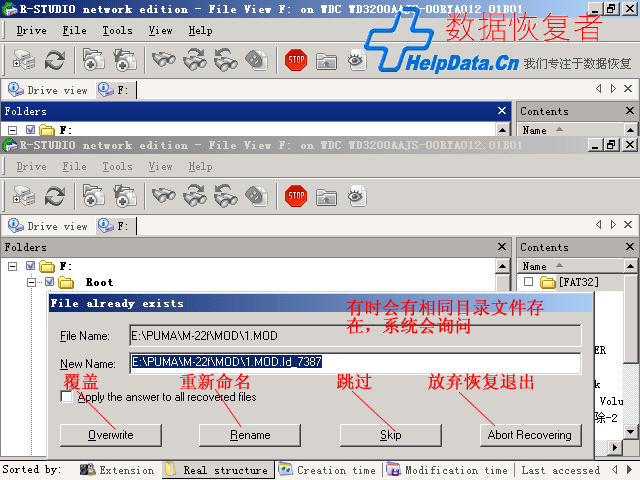Switch to F: tab in front window
This screenshot has width=640, height=480.
[115, 226]
